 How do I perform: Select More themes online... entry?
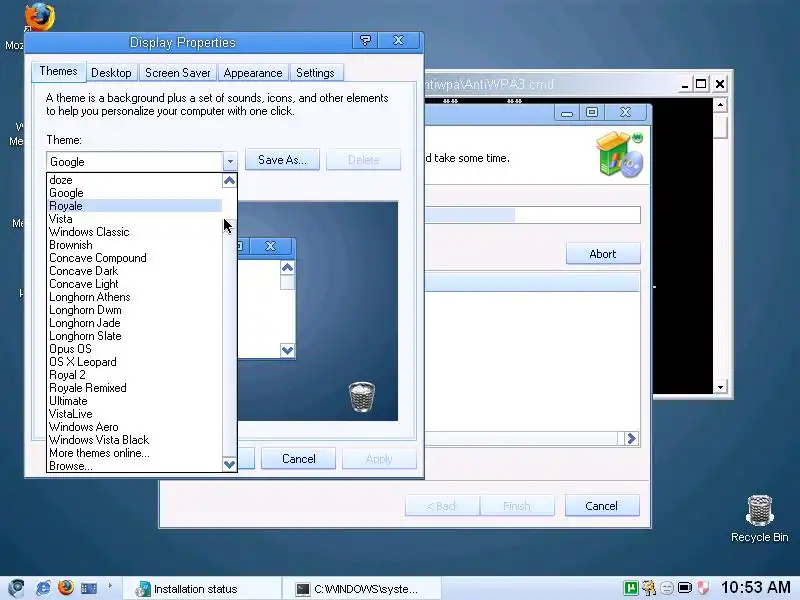click(135, 453)
